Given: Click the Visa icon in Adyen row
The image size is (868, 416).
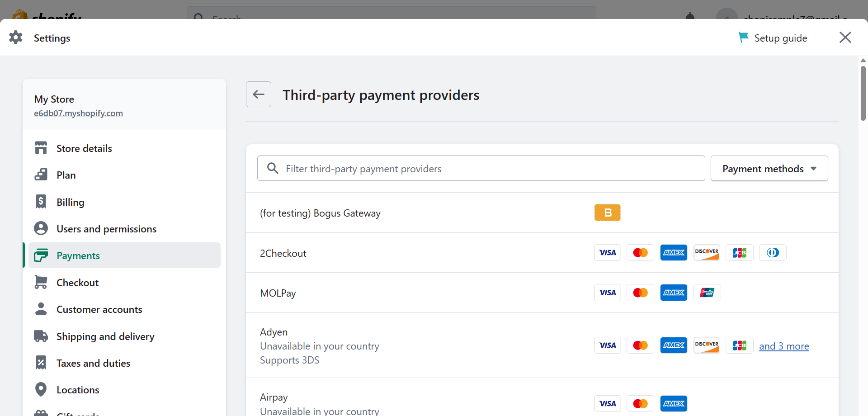Looking at the screenshot, I should (x=608, y=345).
